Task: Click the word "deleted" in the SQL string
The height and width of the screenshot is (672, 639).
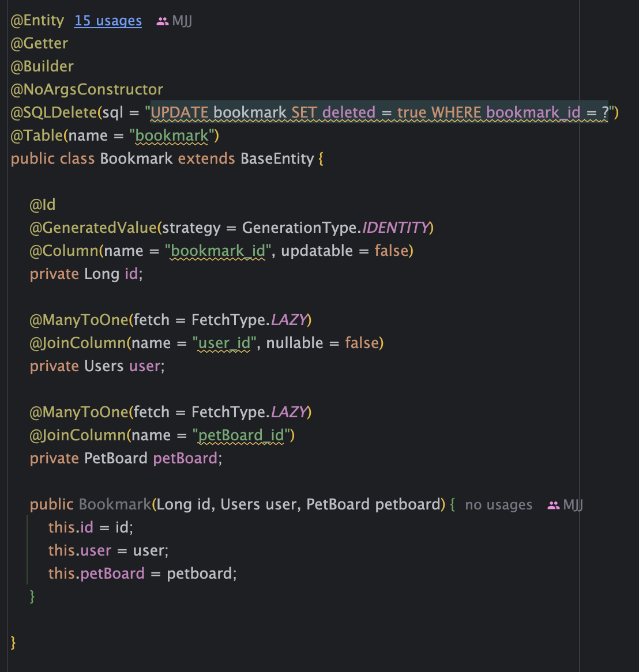Action: 349,112
